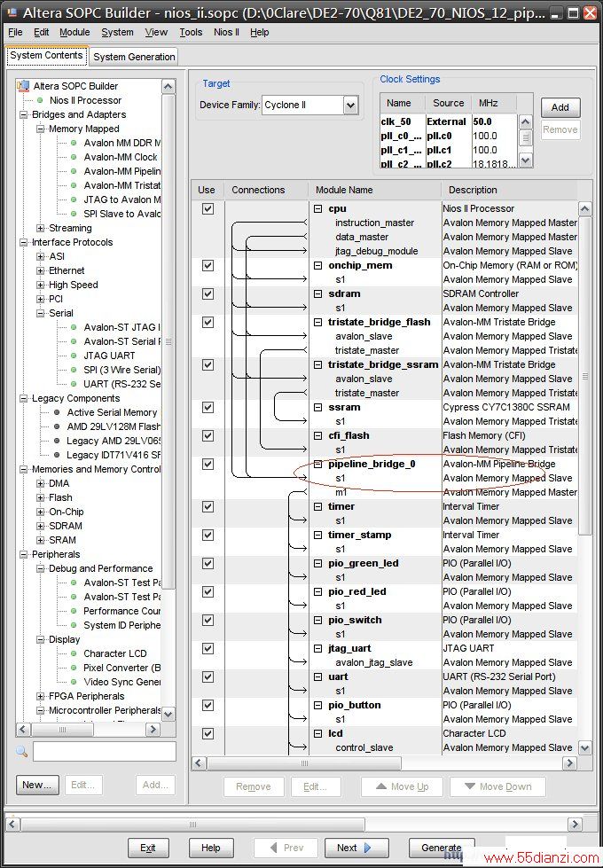Uncheck the ssram module checkbox
Image resolution: width=603 pixels, height=868 pixels.
click(208, 408)
